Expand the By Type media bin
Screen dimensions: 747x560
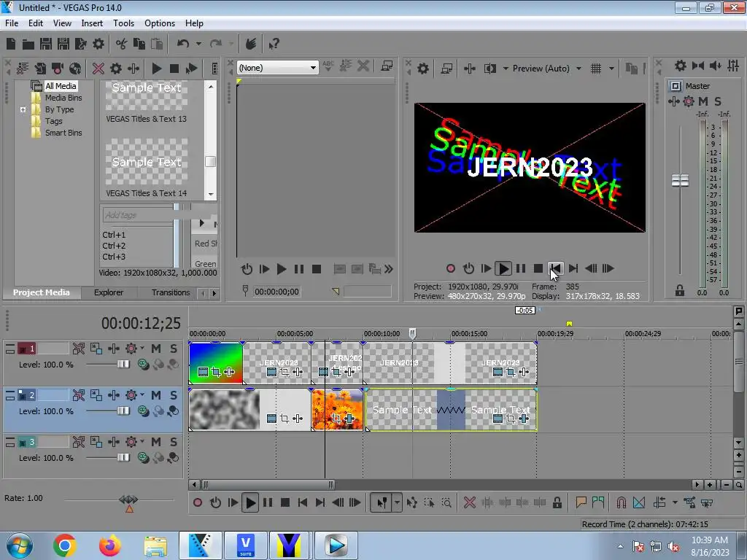[23, 109]
